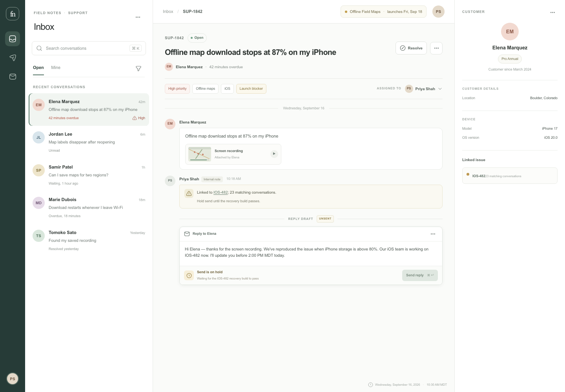Image resolution: width=565 pixels, height=392 pixels.
Task: Click Elena's large EM avatar in the Customer panel
Action: coord(510,32)
